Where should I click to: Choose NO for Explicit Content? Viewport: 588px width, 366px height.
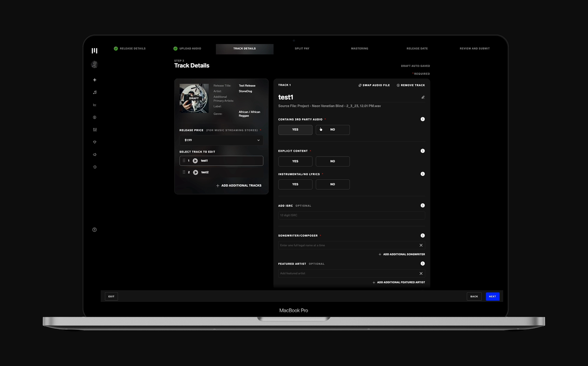point(333,161)
